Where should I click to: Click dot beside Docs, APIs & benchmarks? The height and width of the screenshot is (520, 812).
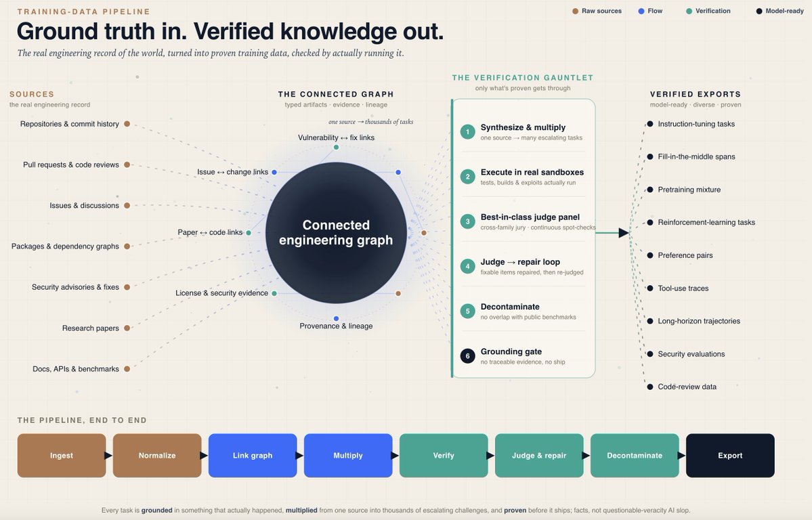coord(127,369)
